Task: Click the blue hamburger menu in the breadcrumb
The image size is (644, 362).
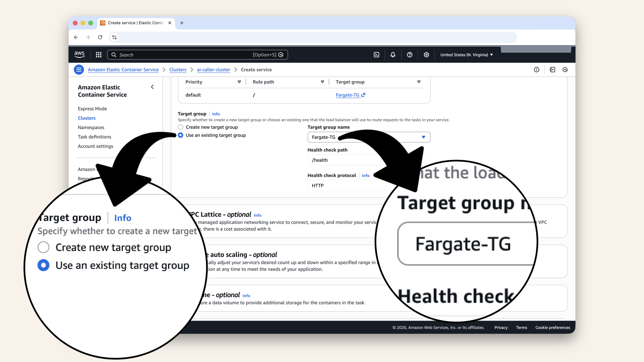Action: click(x=78, y=69)
